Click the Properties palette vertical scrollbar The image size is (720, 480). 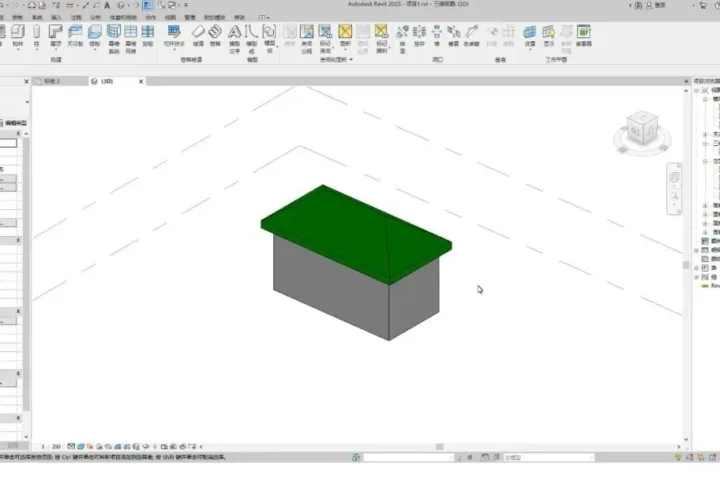click(26, 276)
